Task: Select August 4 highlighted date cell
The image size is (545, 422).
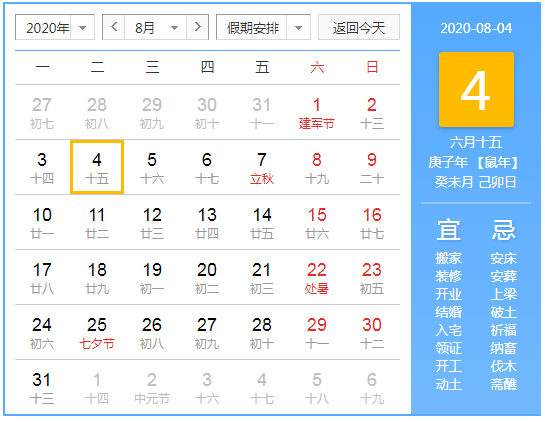Action: [x=97, y=167]
